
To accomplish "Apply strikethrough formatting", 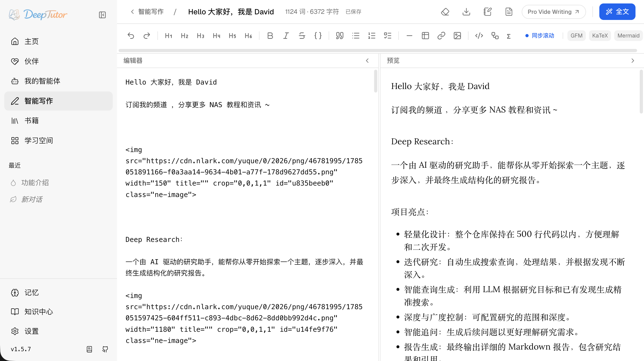I will point(302,36).
